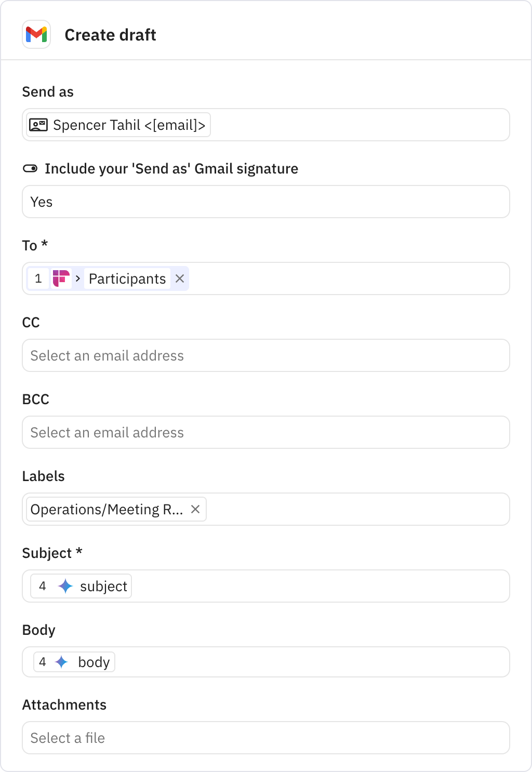Click the sparkle icon in Subject field

[x=65, y=587]
